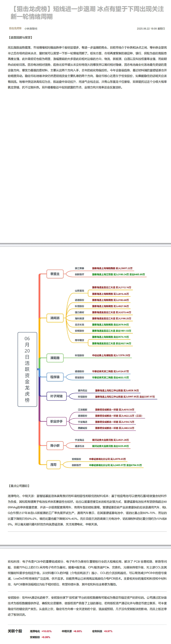
Task: Click 宁波海运 under the 陈小群 branch
Action: 79,440
